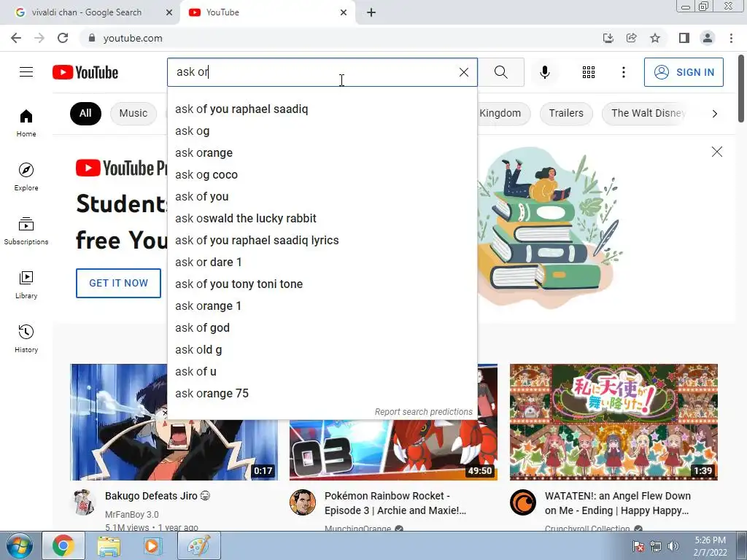
Task: Open the YouTube hamburger guide menu
Action: point(26,72)
